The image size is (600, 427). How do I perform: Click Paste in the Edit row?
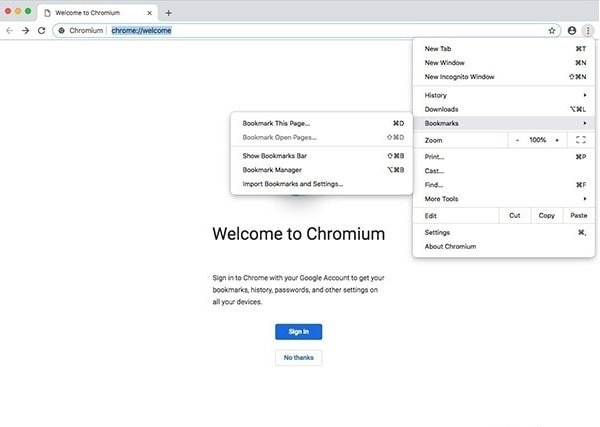pos(578,215)
